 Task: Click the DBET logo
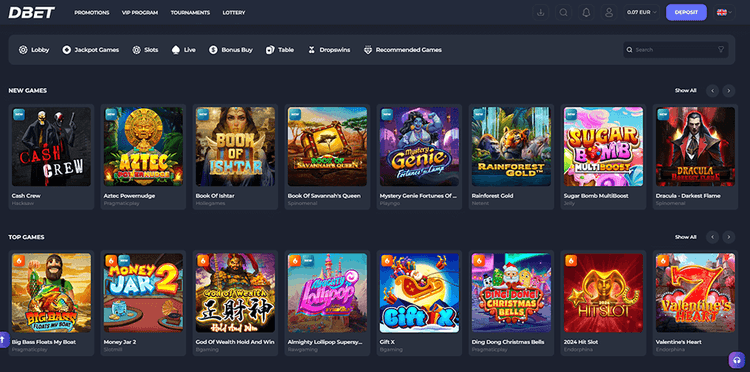pos(32,12)
